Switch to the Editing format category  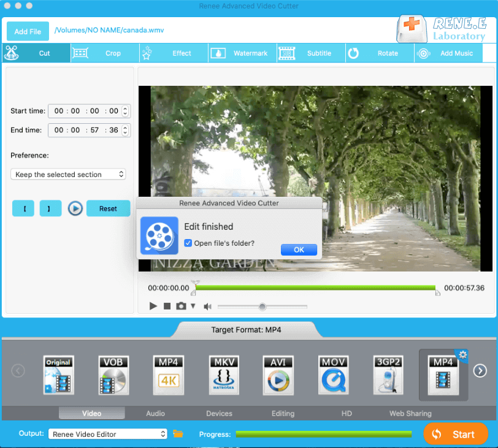point(283,414)
